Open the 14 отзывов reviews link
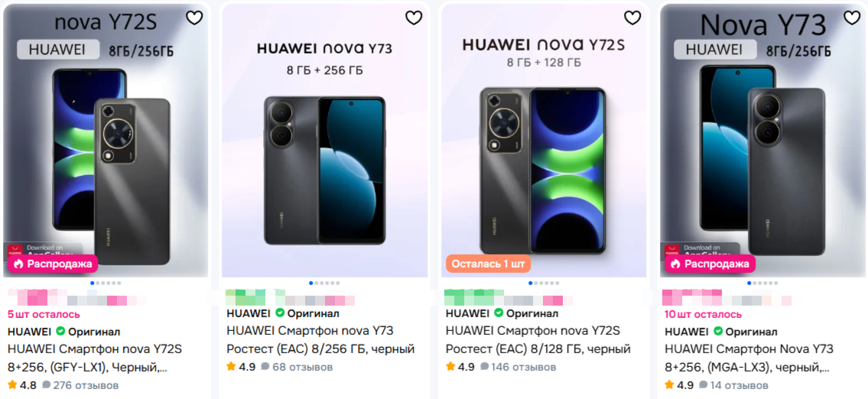 coord(733,385)
